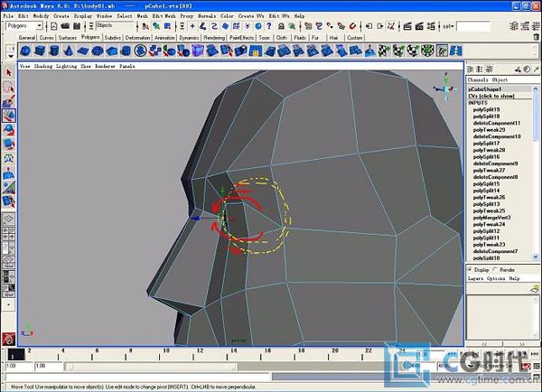Select polyMergeVert3 input node
This screenshot has width=542, height=392.
(492, 218)
